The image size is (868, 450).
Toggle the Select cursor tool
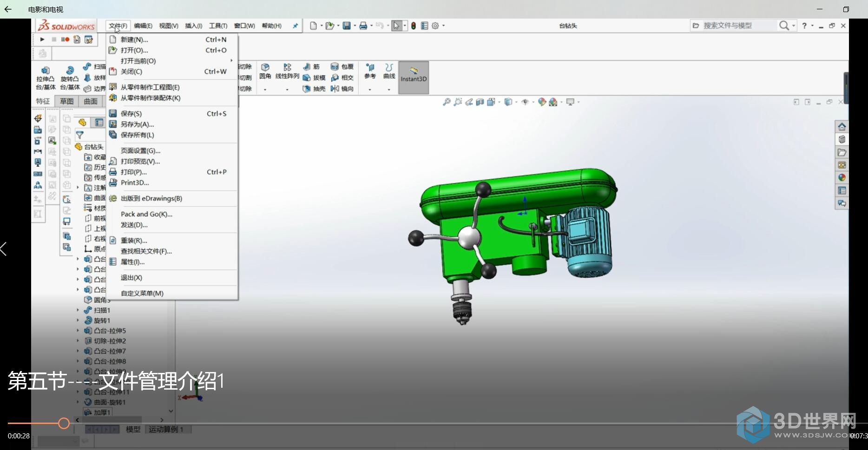point(396,26)
